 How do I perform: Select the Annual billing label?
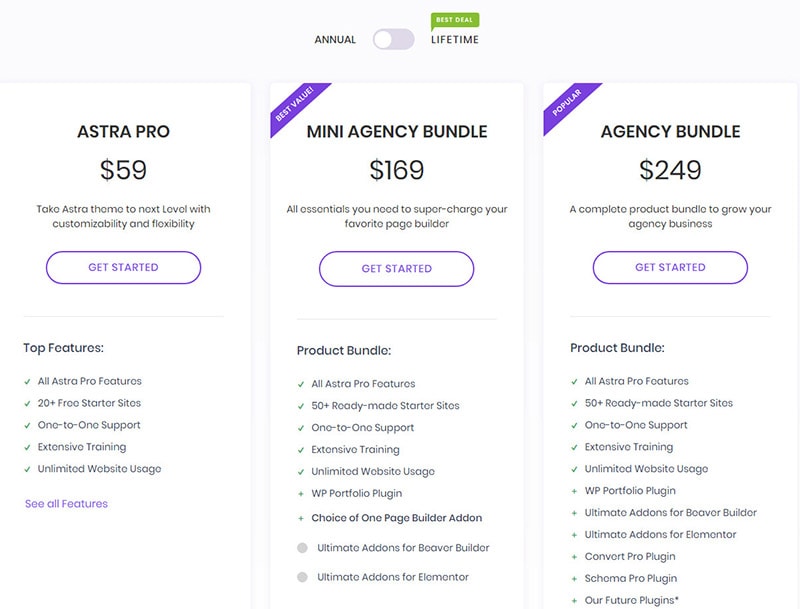point(335,40)
